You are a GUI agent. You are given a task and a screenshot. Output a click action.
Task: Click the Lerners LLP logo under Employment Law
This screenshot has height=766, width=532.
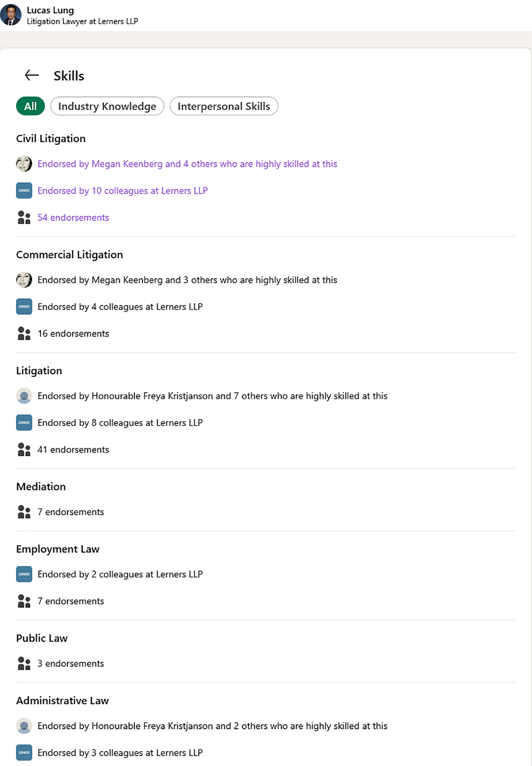[24, 574]
